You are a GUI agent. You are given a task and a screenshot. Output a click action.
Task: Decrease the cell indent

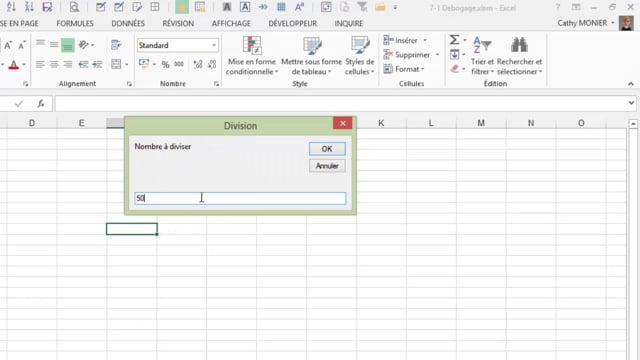83,64
